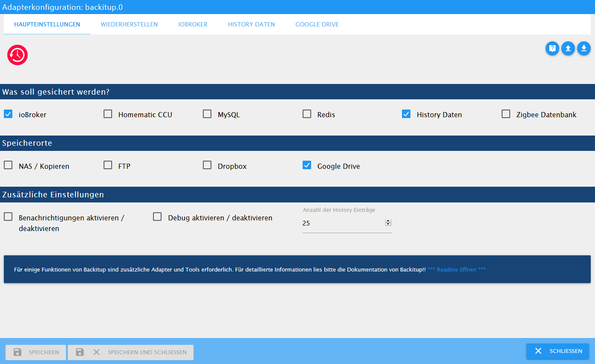This screenshot has height=364, width=595.
Task: Toggle Benachrichtigungen aktivieren checkbox
Action: pyautogui.click(x=8, y=217)
